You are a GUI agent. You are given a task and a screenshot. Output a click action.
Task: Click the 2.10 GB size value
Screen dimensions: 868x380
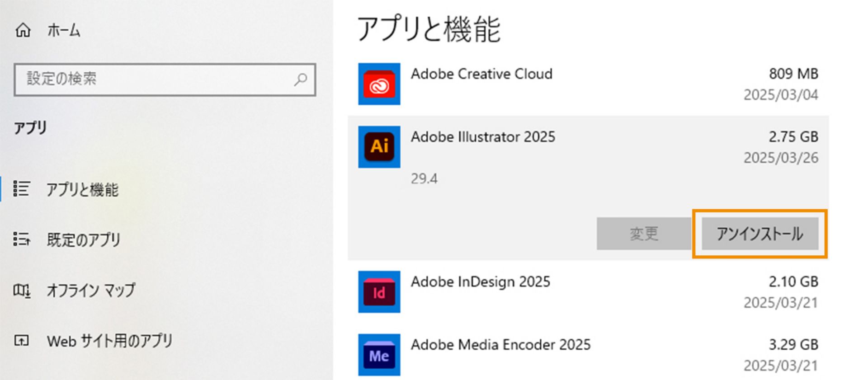[793, 282]
